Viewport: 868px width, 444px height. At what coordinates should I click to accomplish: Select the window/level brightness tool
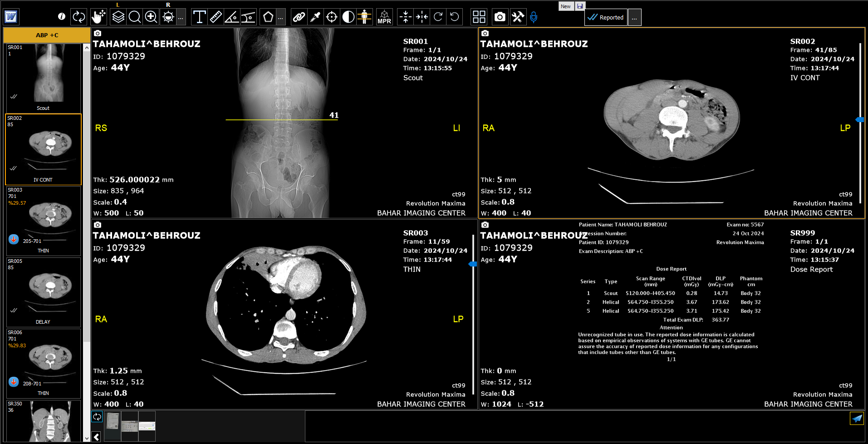pyautogui.click(x=168, y=17)
